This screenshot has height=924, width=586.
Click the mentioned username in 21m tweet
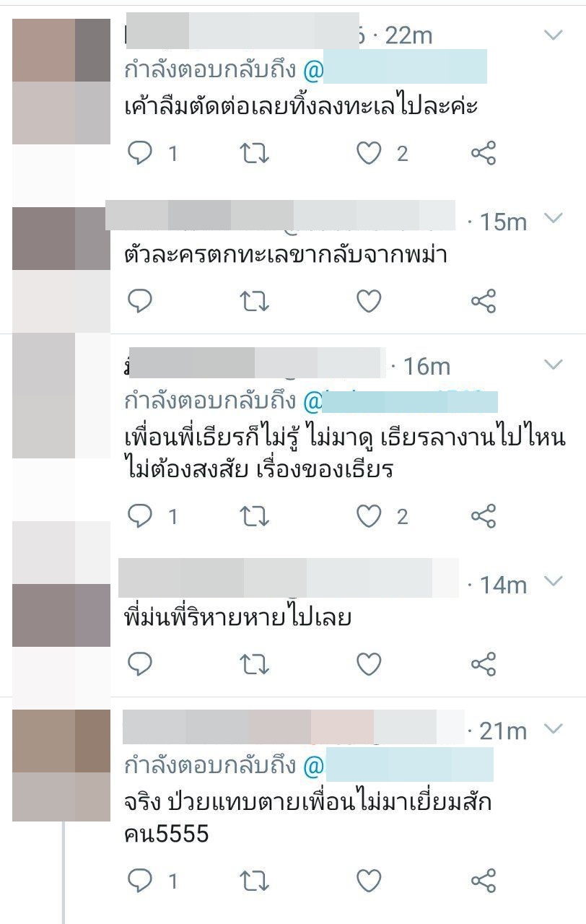tap(398, 765)
